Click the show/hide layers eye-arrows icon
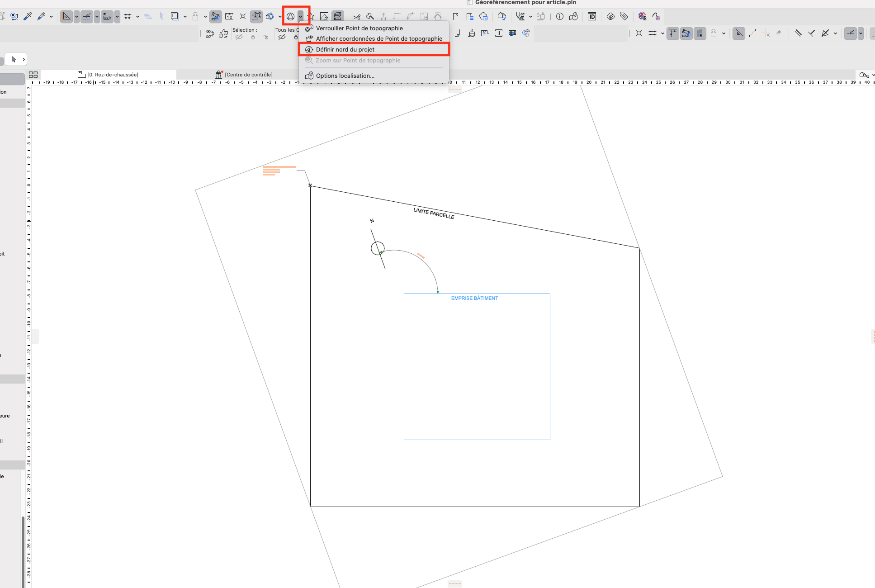875x588 pixels. pos(209,33)
